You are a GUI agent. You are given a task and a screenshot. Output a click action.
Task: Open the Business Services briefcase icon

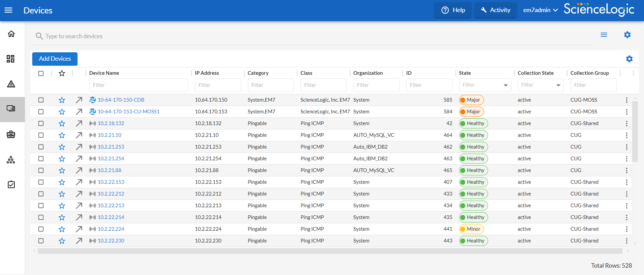point(11,134)
